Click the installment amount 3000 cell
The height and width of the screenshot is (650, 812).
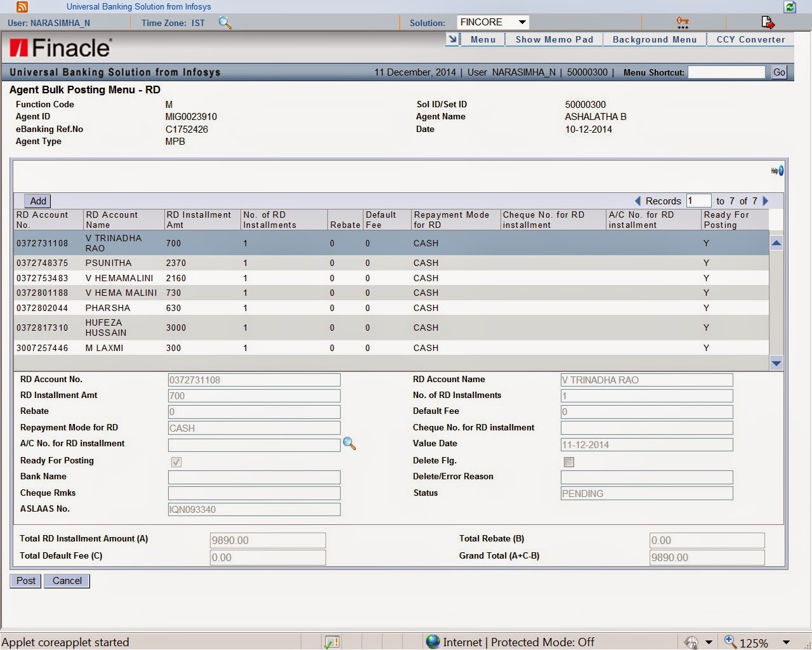pyautogui.click(x=176, y=328)
